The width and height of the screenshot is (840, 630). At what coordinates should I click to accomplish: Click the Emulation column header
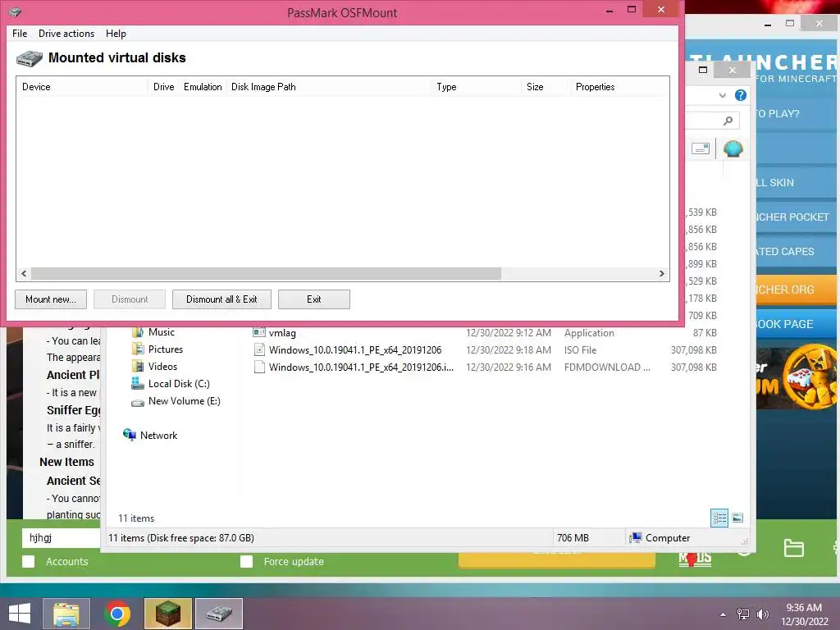[203, 87]
